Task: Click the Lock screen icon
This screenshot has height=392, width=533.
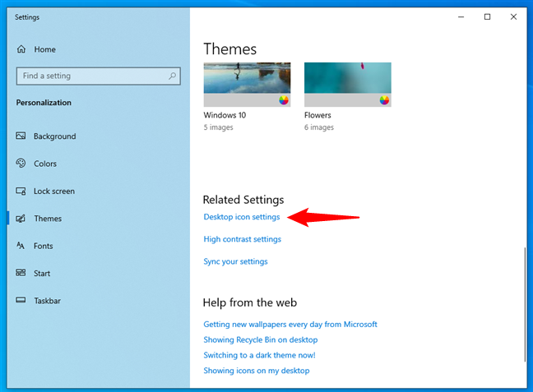Action: pyautogui.click(x=21, y=191)
